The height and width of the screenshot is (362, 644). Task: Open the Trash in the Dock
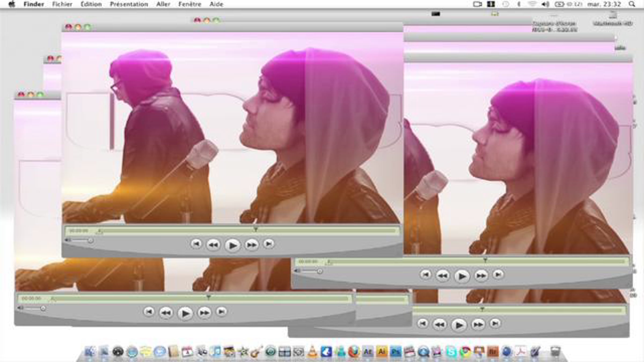pyautogui.click(x=555, y=352)
